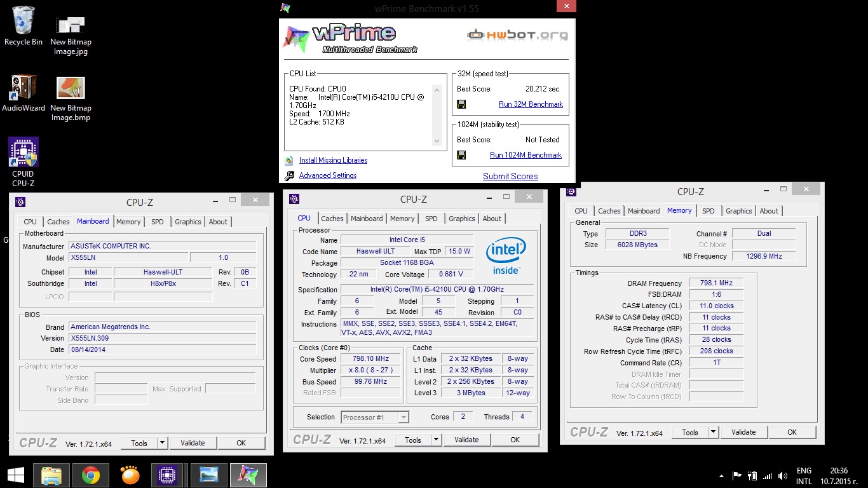
Task: Open the Caches tab in Mainboard window
Action: [x=58, y=222]
